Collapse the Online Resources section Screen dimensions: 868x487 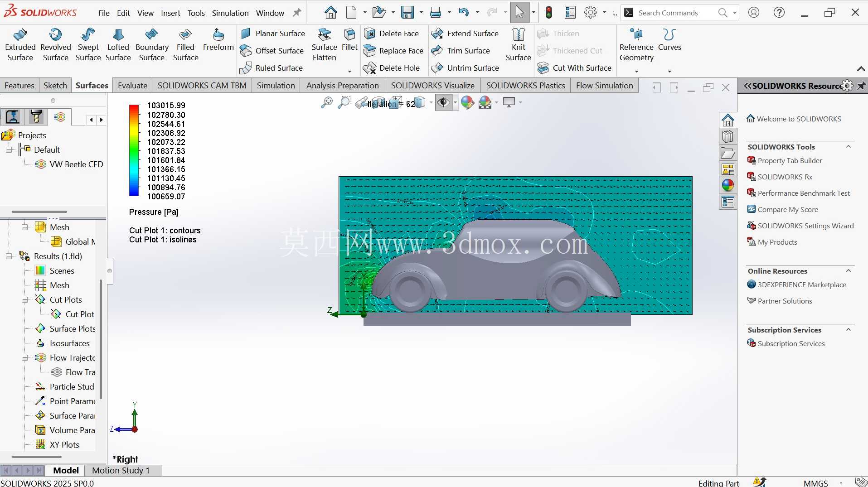[x=849, y=271]
